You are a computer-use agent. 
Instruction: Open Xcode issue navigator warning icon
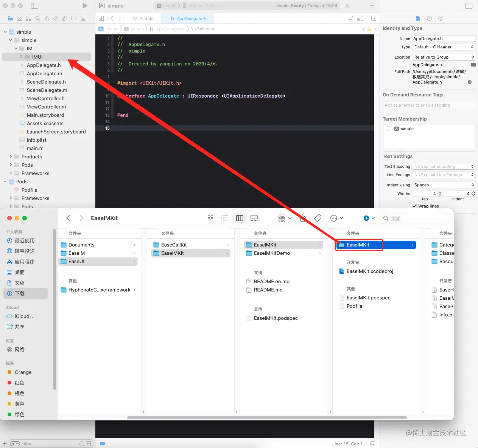pos(47,18)
